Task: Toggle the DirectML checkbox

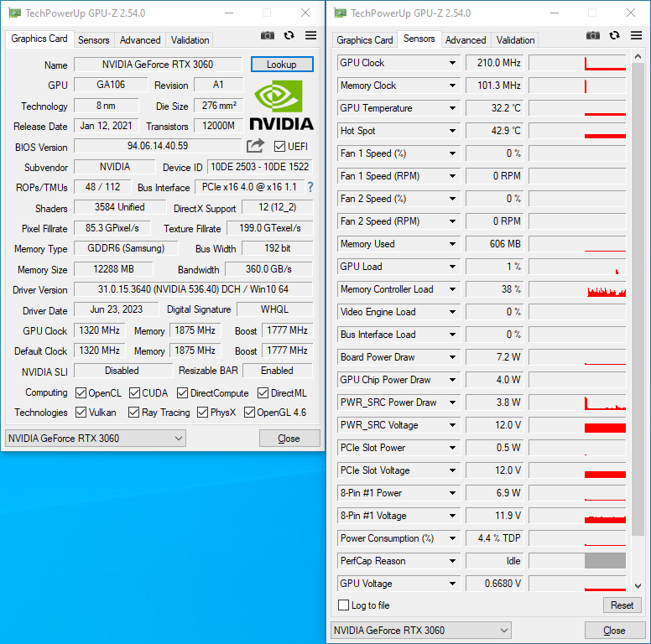Action: [263, 393]
